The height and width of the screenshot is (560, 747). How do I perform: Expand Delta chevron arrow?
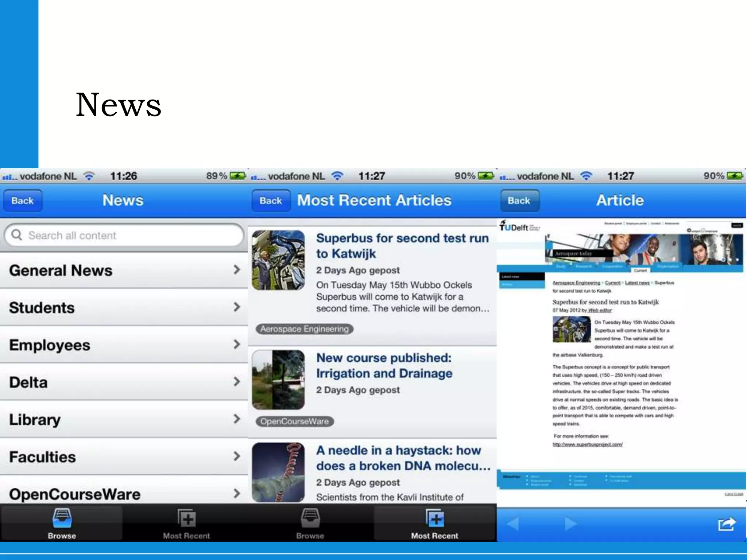(237, 382)
